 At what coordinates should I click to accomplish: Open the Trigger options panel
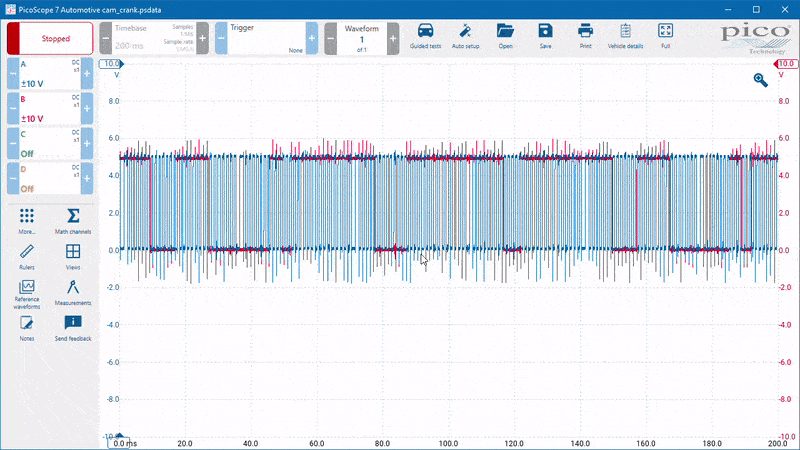(266, 38)
